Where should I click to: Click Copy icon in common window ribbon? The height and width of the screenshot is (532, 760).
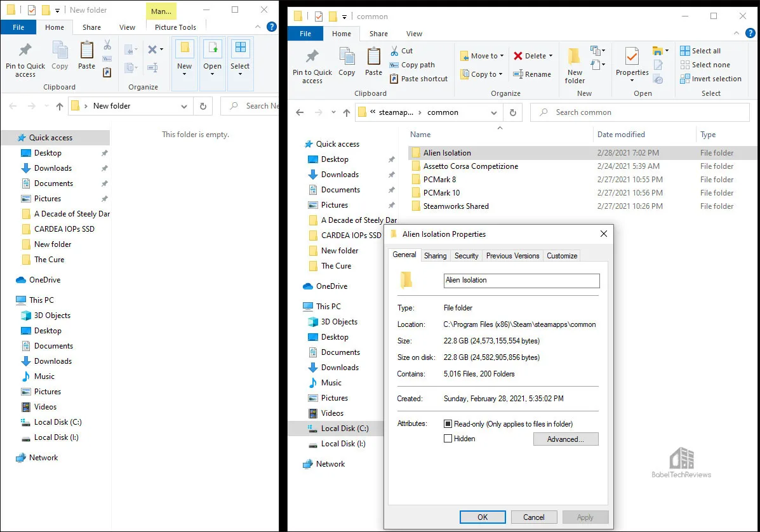point(347,62)
